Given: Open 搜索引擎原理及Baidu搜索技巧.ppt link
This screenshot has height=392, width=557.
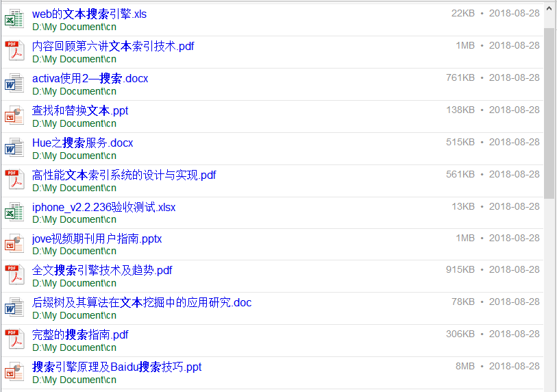Looking at the screenshot, I should click(x=116, y=367).
